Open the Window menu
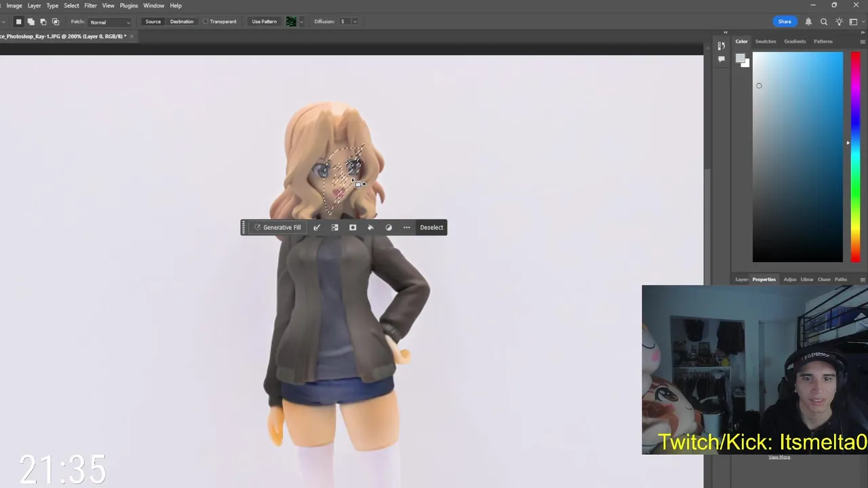 154,5
